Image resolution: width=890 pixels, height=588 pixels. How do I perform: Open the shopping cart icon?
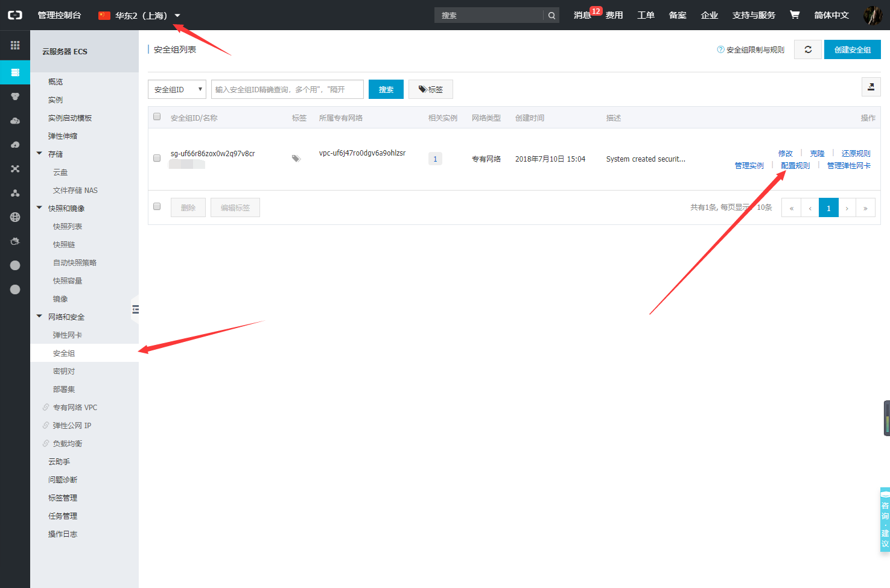tap(795, 14)
